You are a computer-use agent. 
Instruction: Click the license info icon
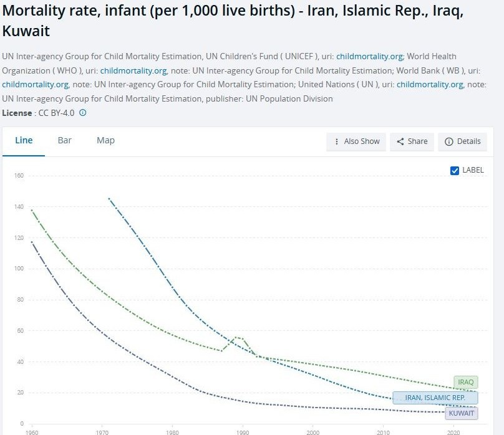(83, 113)
